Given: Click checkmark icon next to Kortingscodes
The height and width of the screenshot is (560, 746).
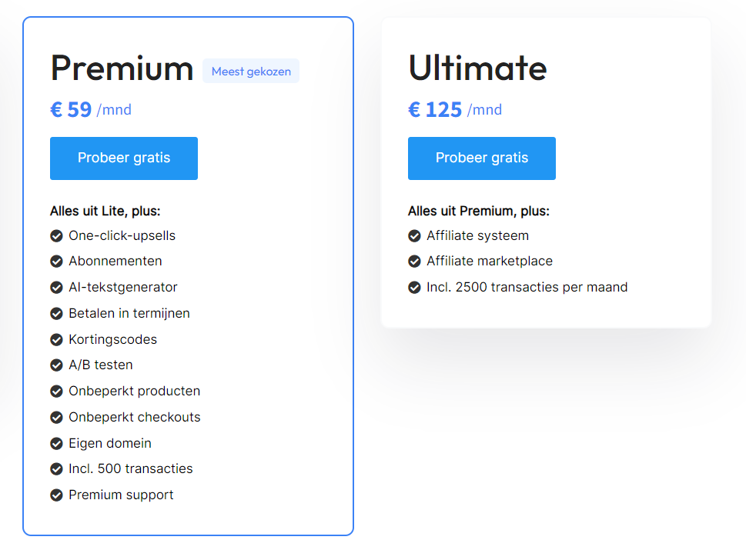Looking at the screenshot, I should [56, 339].
